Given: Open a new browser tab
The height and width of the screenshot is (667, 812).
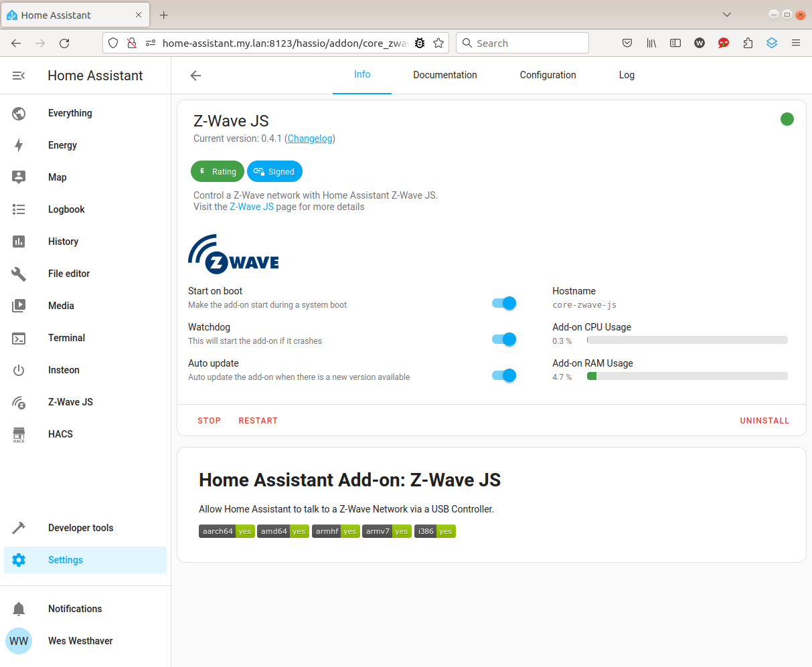Looking at the screenshot, I should 163,15.
